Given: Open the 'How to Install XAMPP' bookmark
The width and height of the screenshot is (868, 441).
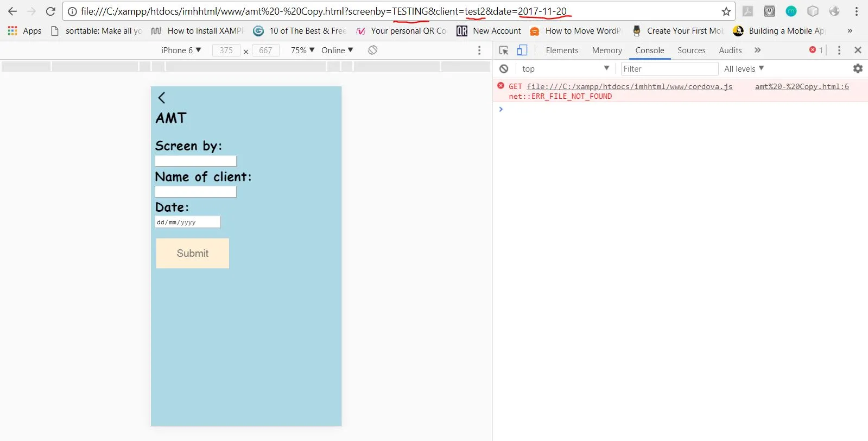Looking at the screenshot, I should coord(198,31).
